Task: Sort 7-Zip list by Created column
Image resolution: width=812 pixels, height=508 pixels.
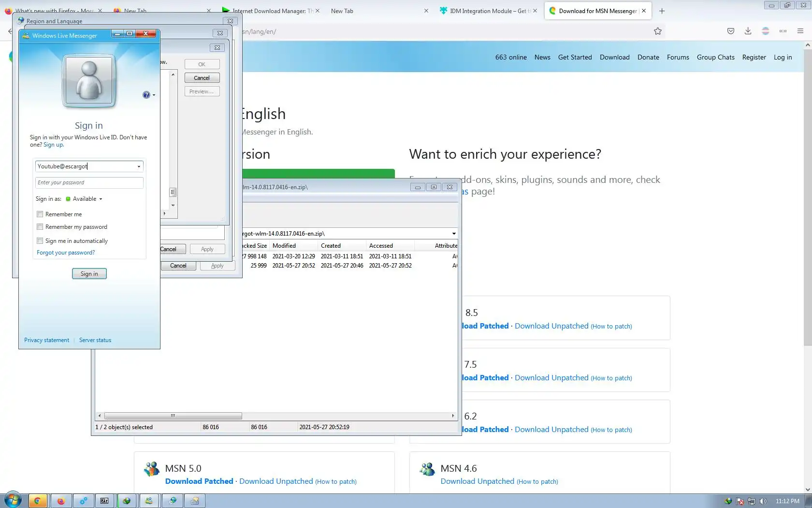Action: click(x=342, y=246)
